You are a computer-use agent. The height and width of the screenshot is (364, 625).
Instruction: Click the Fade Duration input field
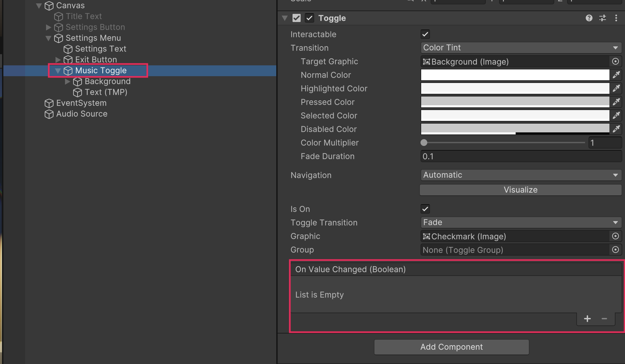tap(520, 156)
